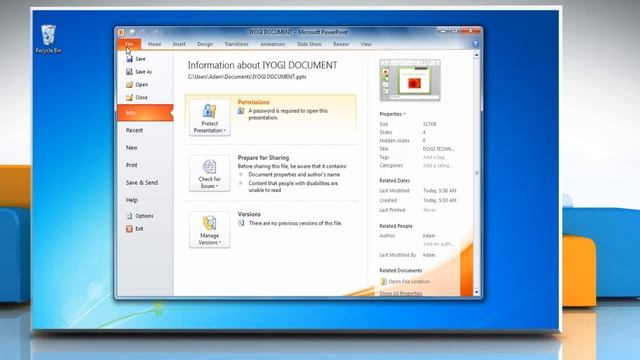
Task: Open the Print page
Action: pyautogui.click(x=131, y=165)
